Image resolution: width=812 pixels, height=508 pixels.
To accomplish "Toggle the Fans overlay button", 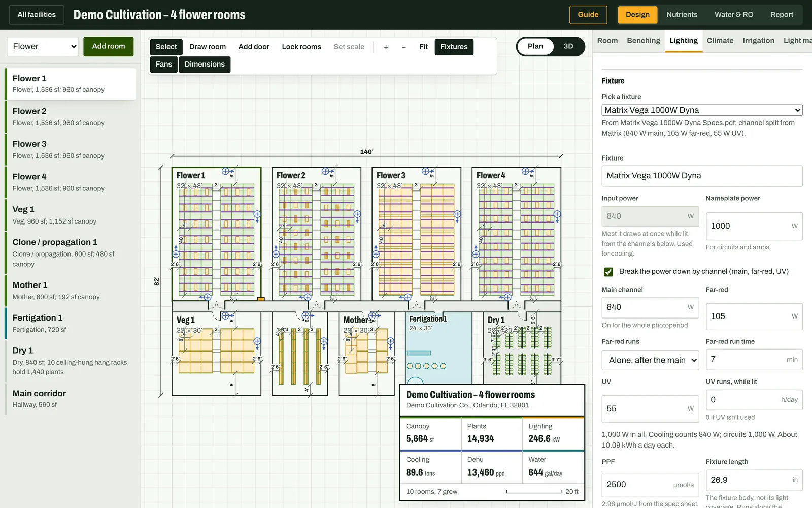I will tap(163, 65).
